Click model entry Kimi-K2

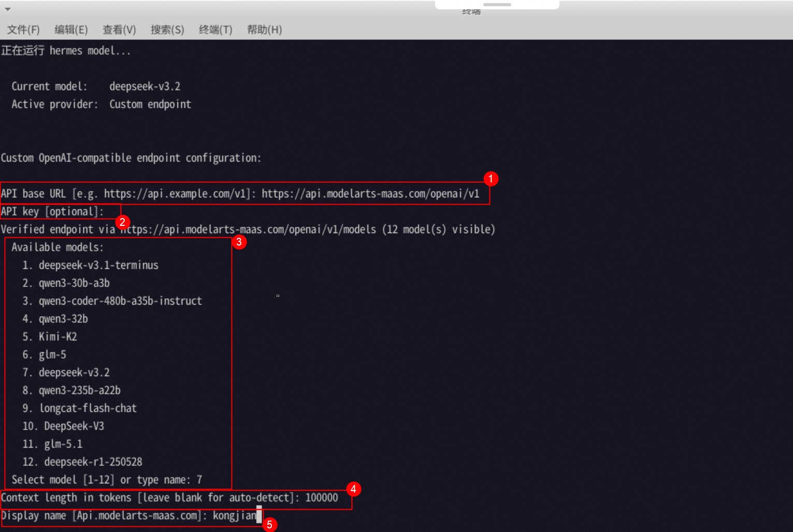[x=58, y=337]
